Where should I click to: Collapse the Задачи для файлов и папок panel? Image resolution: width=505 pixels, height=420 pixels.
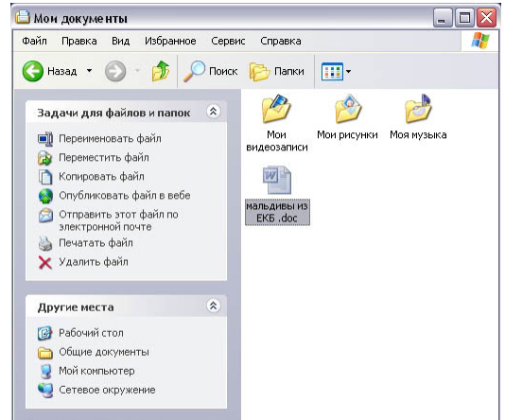[213, 112]
